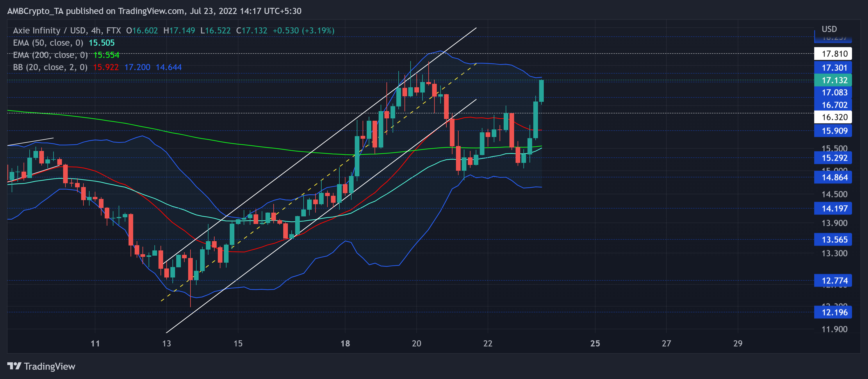Click the 15.505 EMA 50 value
Image resolution: width=868 pixels, height=379 pixels.
pyautogui.click(x=101, y=43)
